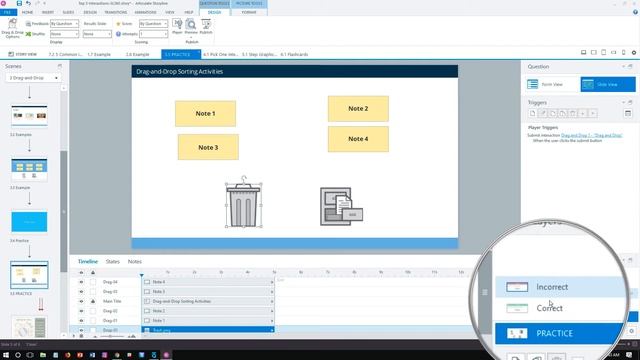Select the Note 2 box on the slide
Image resolution: width=640 pixels, height=360 pixels.
point(358,109)
